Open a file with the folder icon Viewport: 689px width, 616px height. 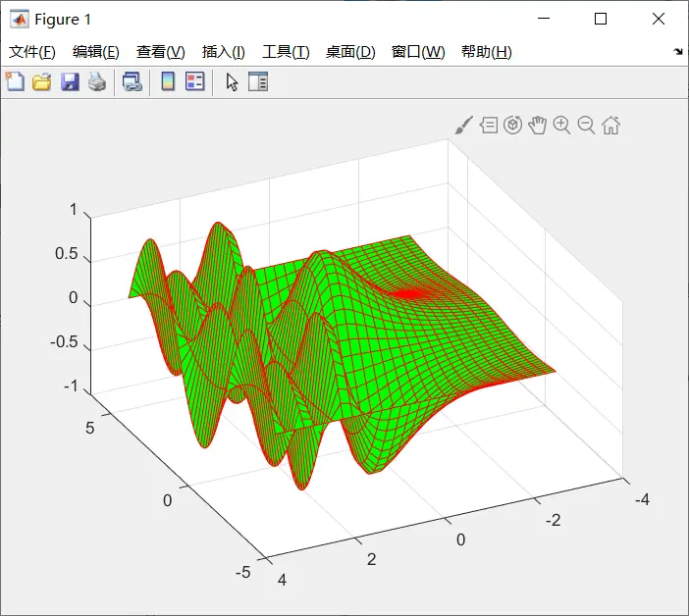tap(42, 82)
